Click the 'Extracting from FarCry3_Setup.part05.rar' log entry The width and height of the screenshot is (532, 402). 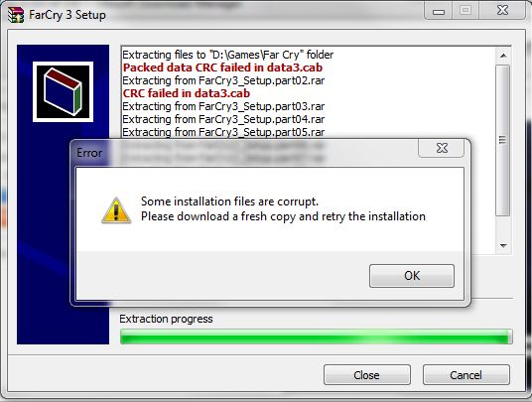[223, 132]
